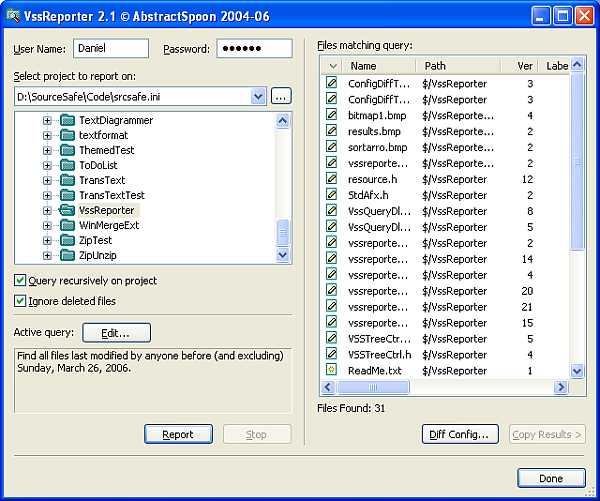
Task: Click the active query description text box
Action: 153,380
